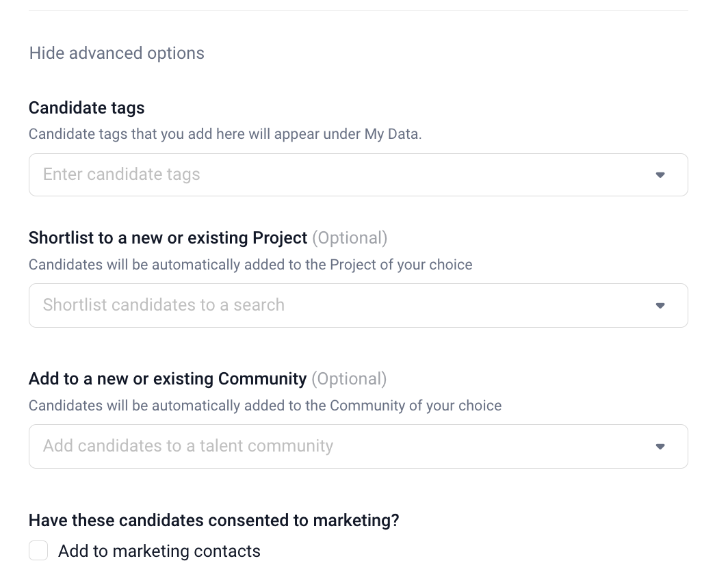
Task: Expand the Shortlist candidates to a search dropdown arrow
Action: (660, 306)
